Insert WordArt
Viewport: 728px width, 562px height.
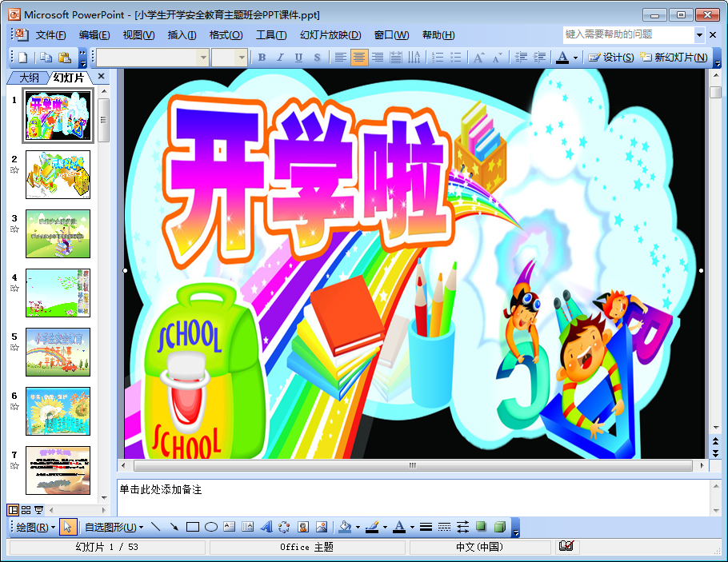click(266, 527)
